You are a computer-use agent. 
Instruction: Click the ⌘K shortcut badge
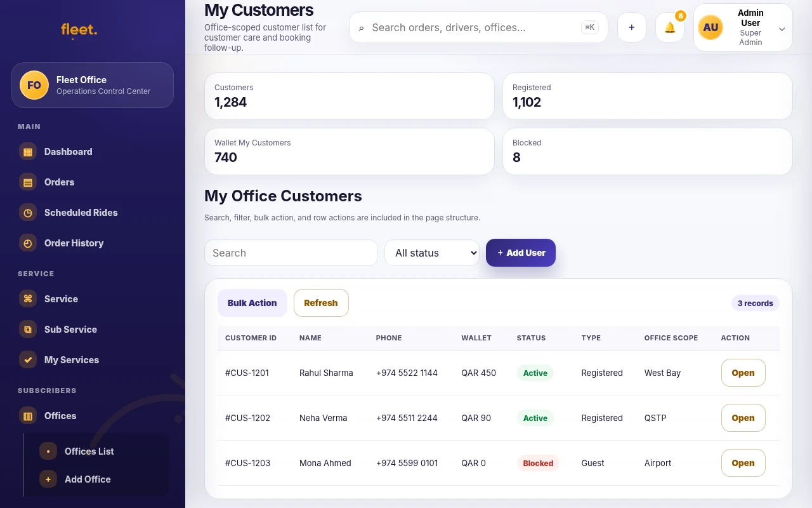590,27
